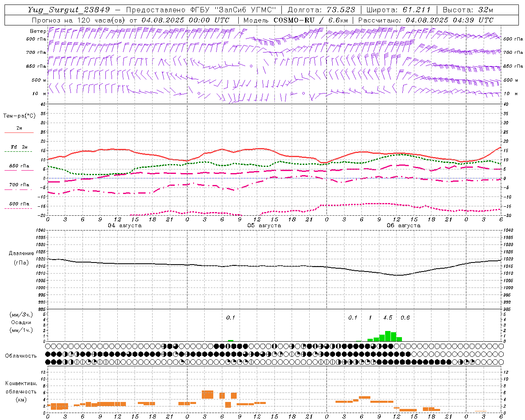Click the red solid 2м legend line
525x420 pixels.
tap(19, 133)
